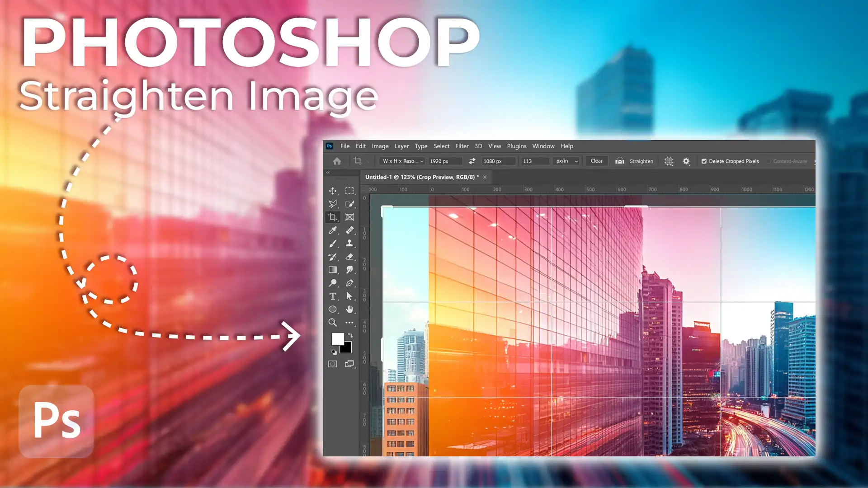The width and height of the screenshot is (868, 488).
Task: Toggle Delete Cropped Pixels checkbox
Action: 704,161
